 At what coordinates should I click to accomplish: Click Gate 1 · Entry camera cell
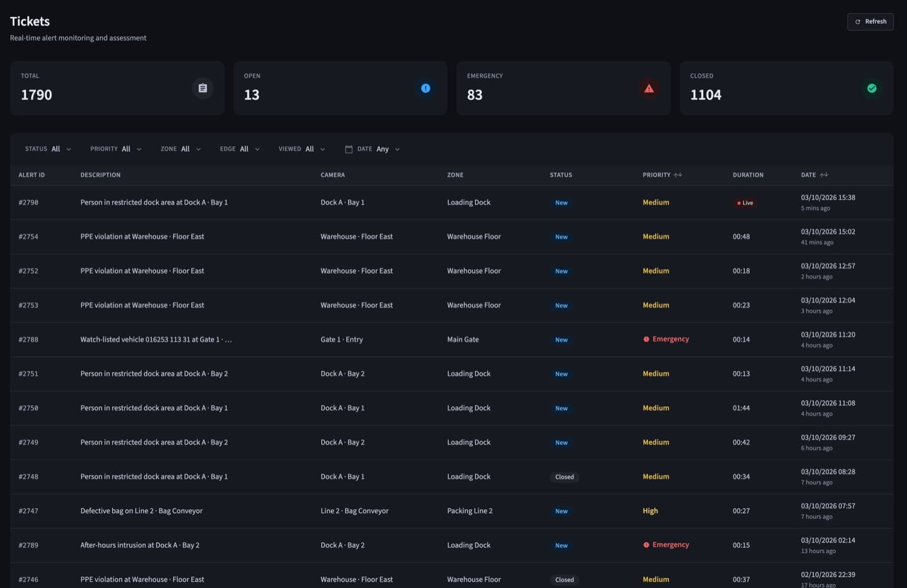click(341, 340)
